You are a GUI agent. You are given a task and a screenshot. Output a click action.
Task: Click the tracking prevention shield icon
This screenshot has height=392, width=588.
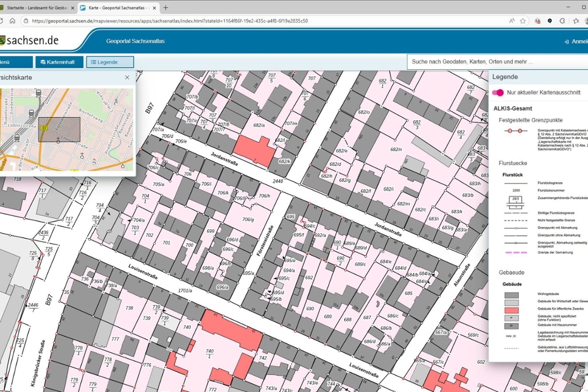[x=537, y=20]
